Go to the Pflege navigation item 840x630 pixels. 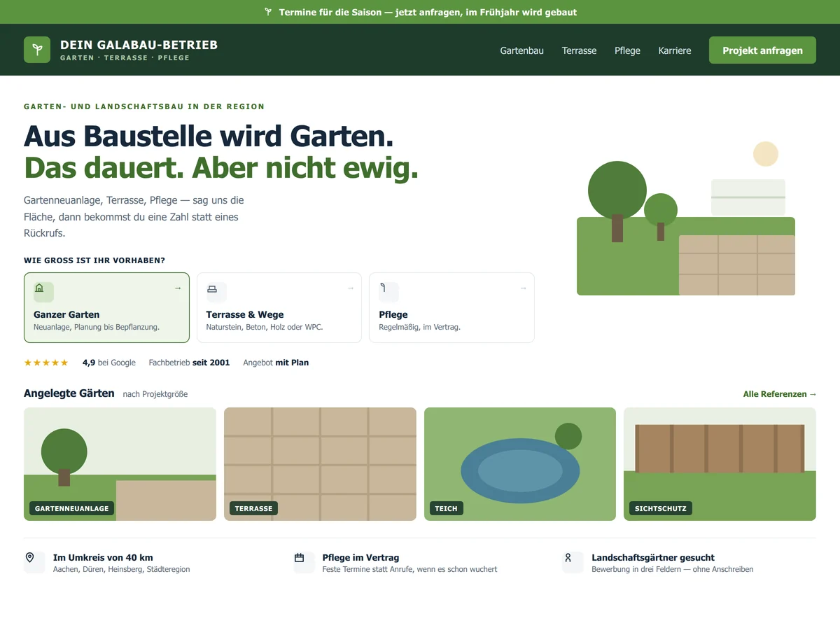pos(627,50)
